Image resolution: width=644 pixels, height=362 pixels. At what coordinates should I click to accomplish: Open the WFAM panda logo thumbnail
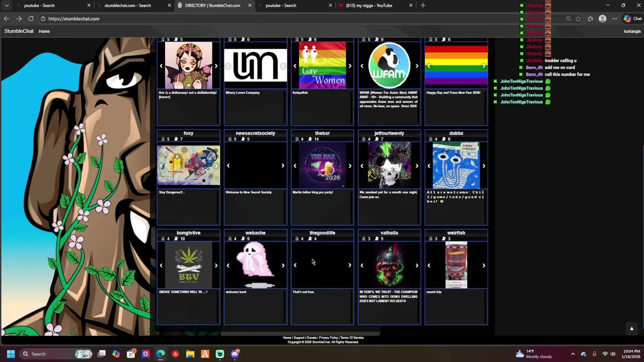pos(389,65)
